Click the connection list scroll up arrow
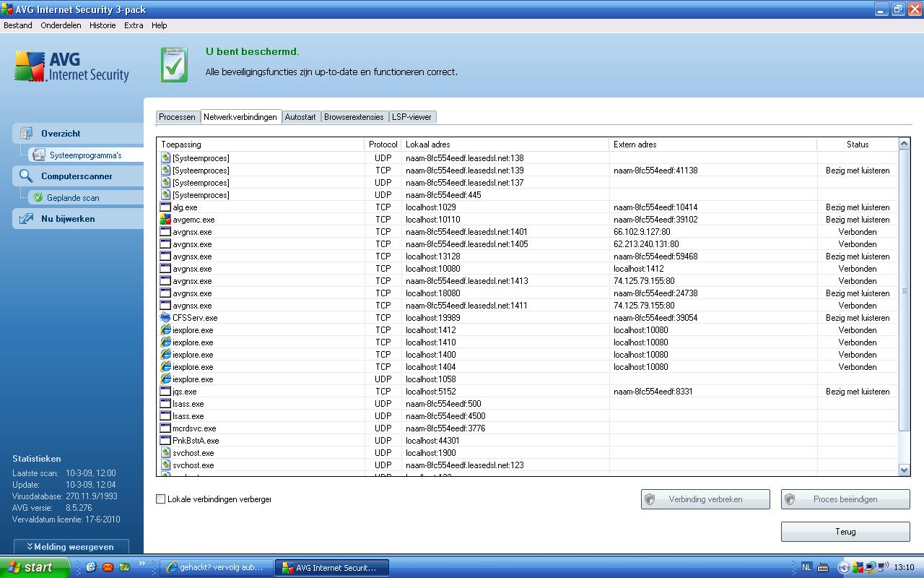This screenshot has width=924, height=578. [905, 144]
